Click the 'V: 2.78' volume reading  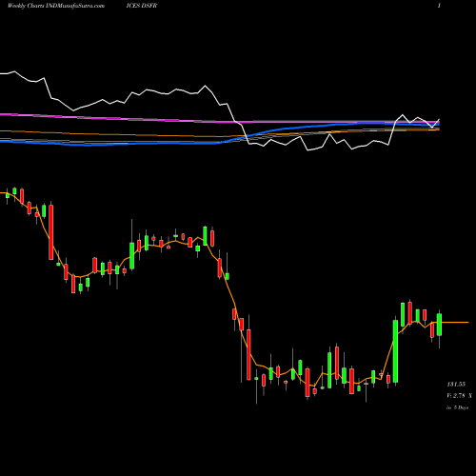coord(456,396)
